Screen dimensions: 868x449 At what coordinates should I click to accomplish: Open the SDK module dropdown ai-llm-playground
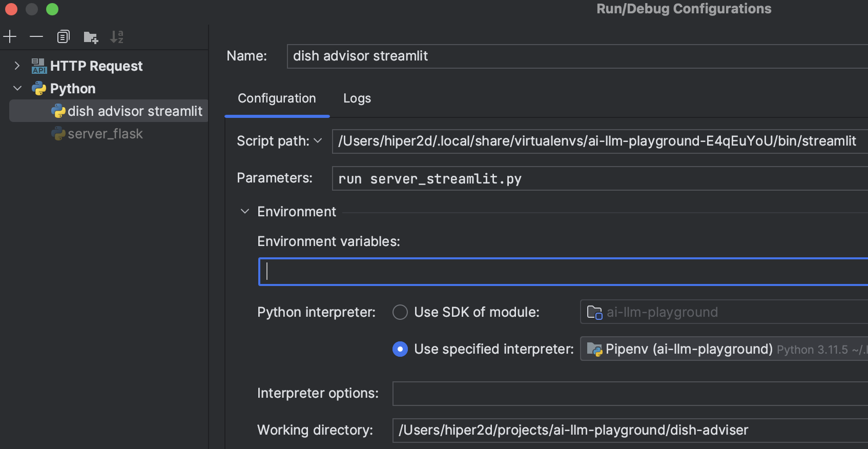click(724, 312)
